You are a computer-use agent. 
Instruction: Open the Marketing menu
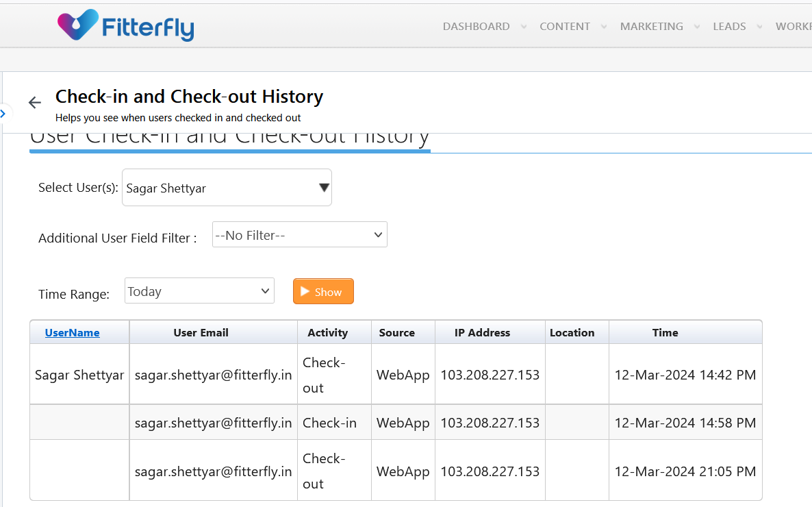coord(651,27)
